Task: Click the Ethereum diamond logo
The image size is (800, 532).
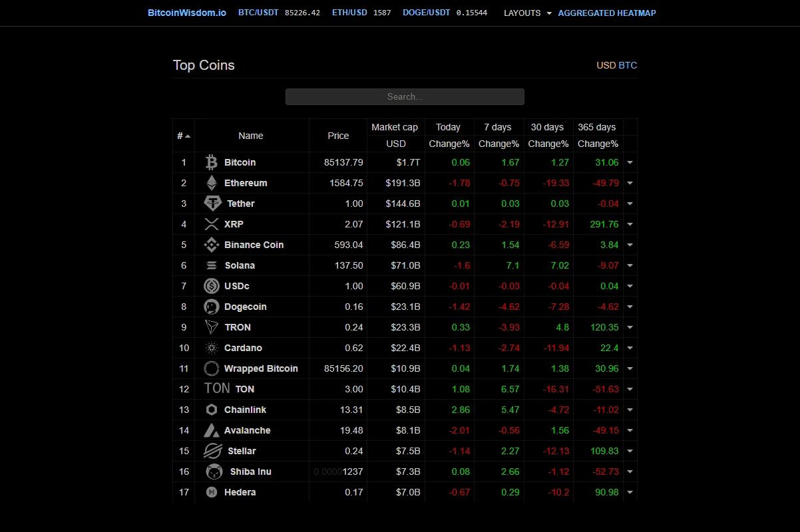Action: [x=212, y=183]
